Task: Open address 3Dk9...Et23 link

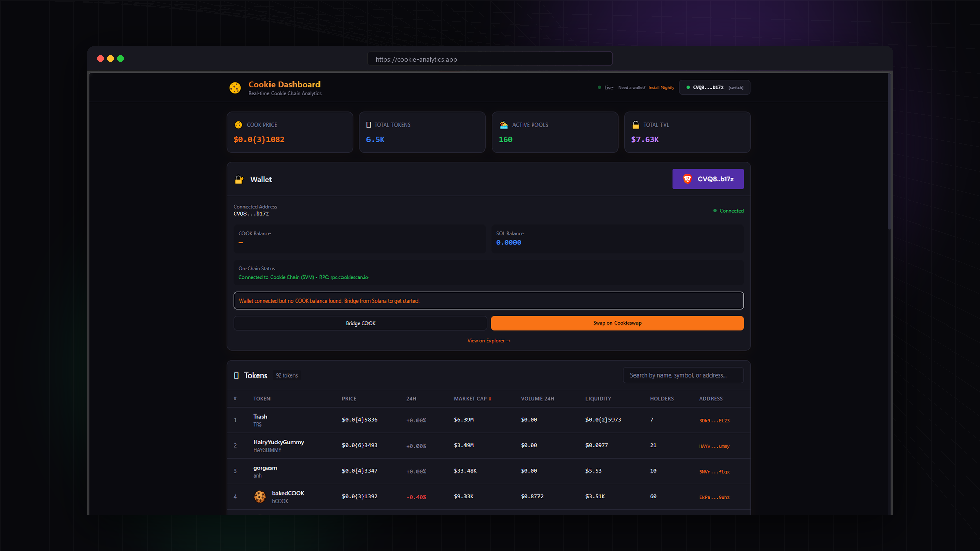Action: 714,421
